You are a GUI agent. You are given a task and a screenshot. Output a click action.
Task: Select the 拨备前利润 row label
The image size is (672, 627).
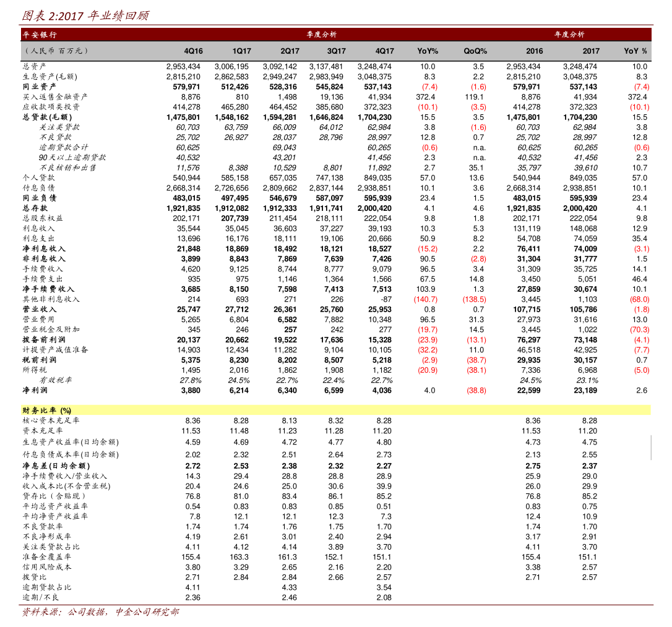44,339
